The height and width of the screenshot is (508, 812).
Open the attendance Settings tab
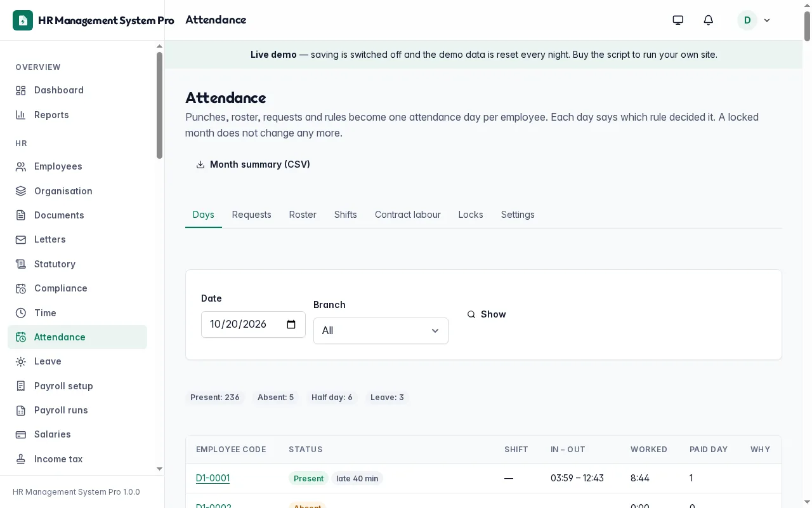coord(518,215)
